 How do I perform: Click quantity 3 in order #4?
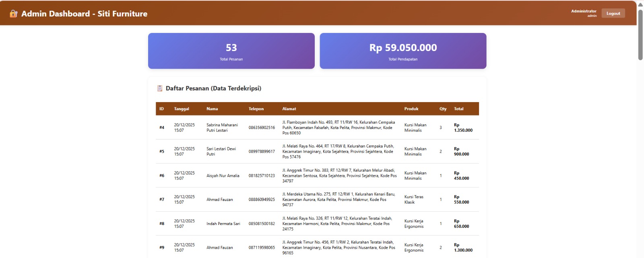pos(441,128)
